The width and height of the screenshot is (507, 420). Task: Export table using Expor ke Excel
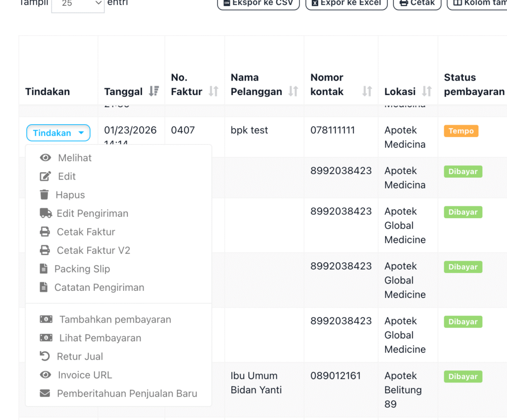coord(346,3)
